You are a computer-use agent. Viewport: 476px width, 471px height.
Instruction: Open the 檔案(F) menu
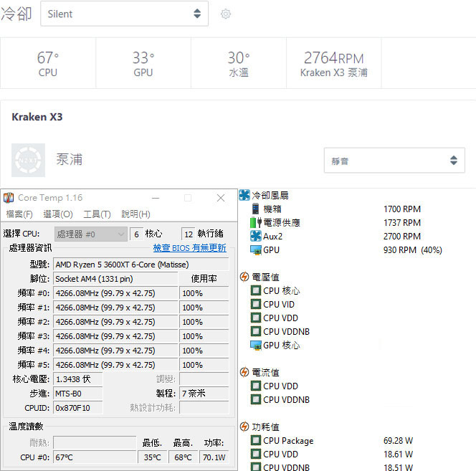pyautogui.click(x=19, y=214)
